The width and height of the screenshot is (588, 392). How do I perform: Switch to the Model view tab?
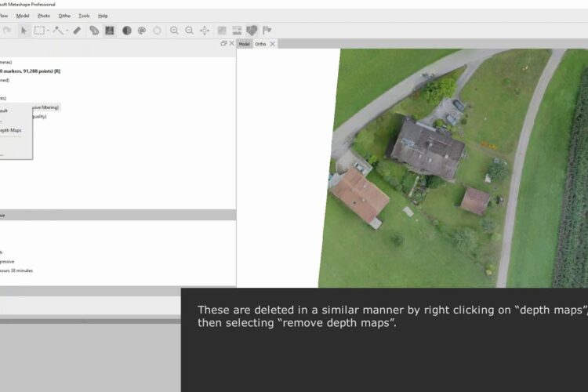click(x=244, y=44)
